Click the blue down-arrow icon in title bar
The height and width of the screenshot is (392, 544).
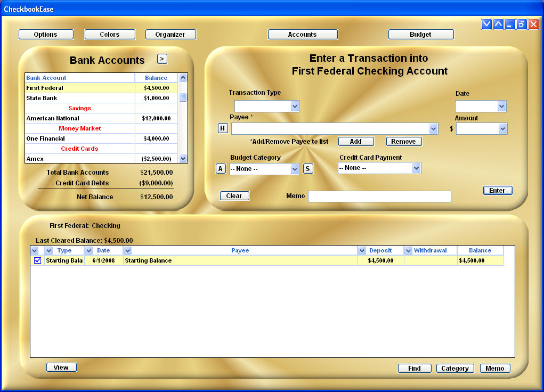(x=486, y=23)
